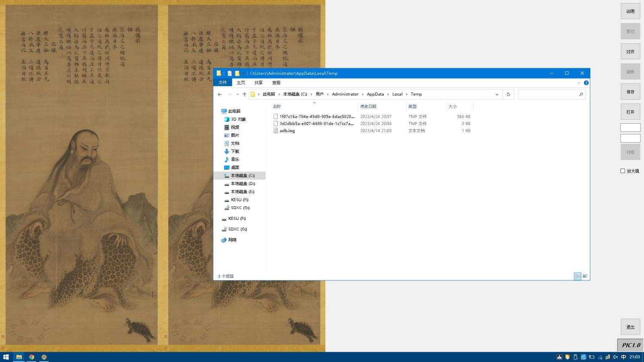Click the first empty input field below 打开
Image resolution: width=644 pixels, height=362 pixels.
(630, 128)
